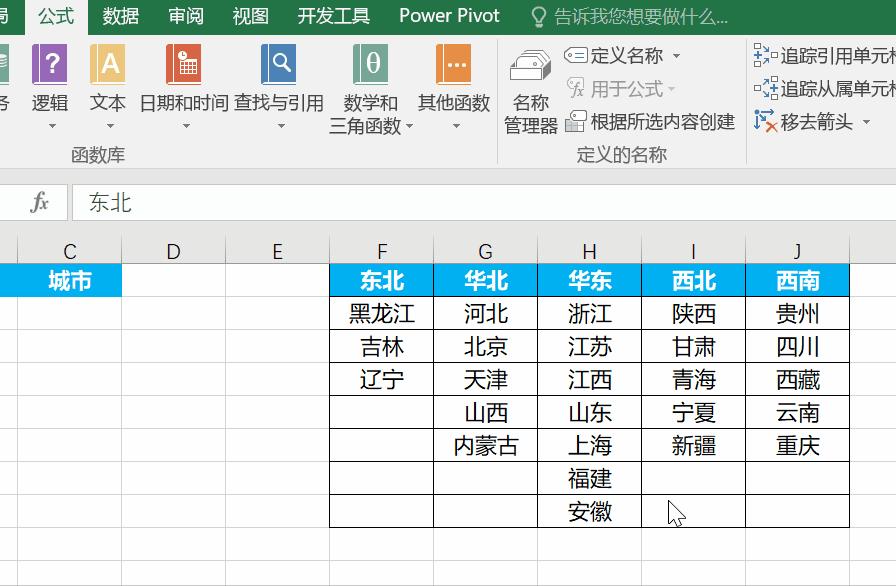Click the 追踪引用单元格 button label

(x=838, y=55)
